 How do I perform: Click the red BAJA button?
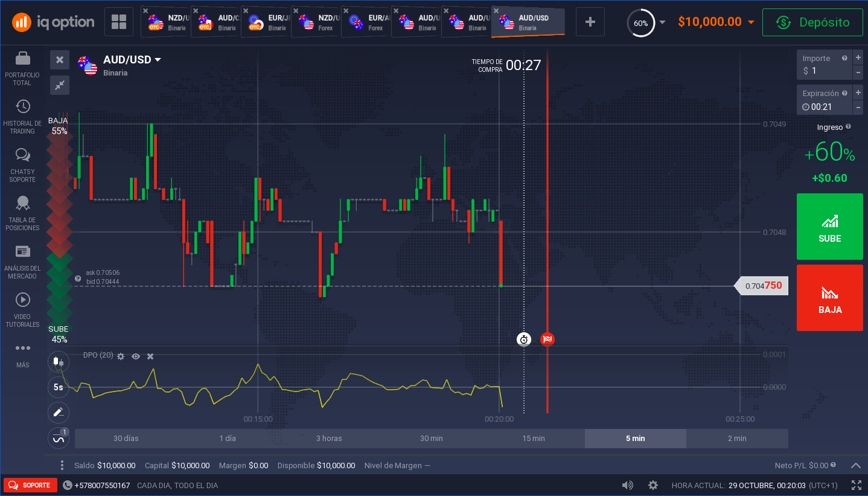pyautogui.click(x=830, y=298)
